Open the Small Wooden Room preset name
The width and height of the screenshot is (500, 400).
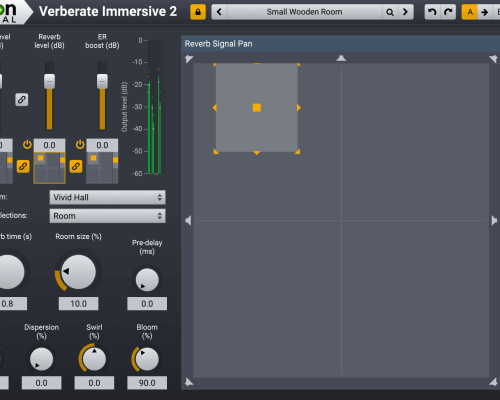pos(304,12)
